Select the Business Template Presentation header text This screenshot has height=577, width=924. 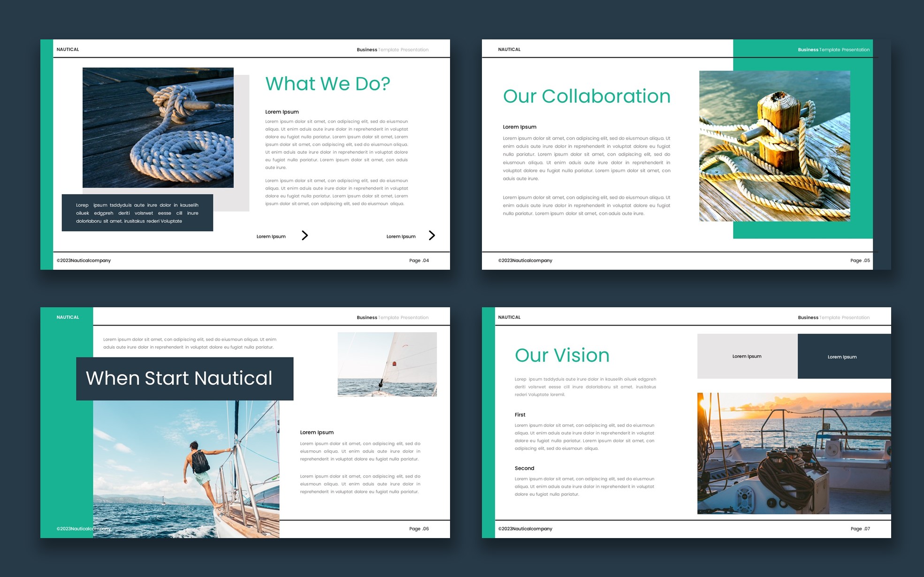392,49
